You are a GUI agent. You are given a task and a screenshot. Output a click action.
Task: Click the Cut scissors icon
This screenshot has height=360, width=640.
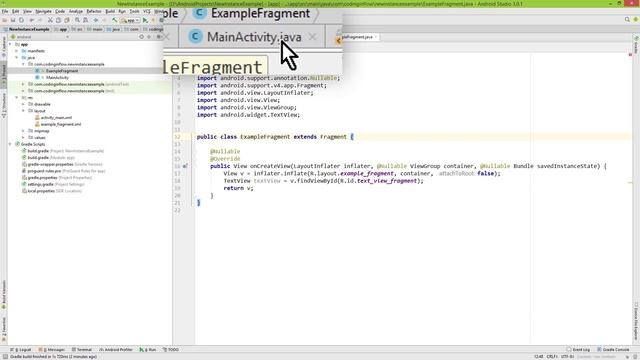[x=50, y=20]
